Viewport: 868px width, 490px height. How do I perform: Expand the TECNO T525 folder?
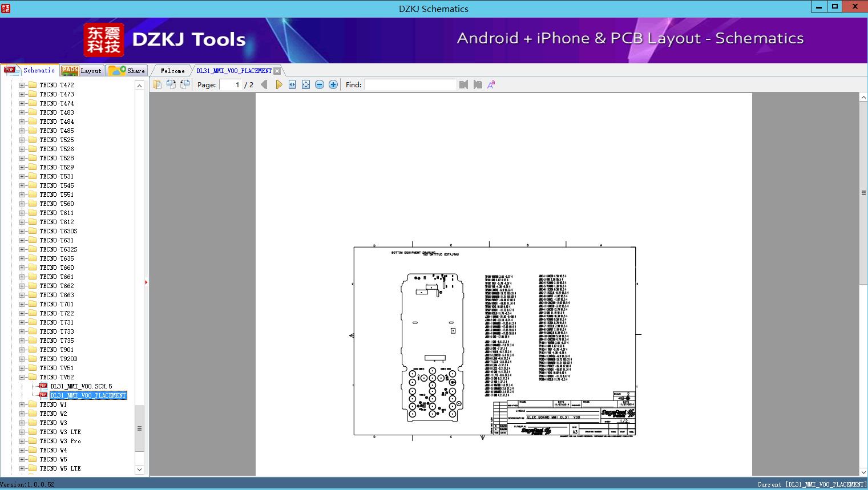[x=22, y=140]
